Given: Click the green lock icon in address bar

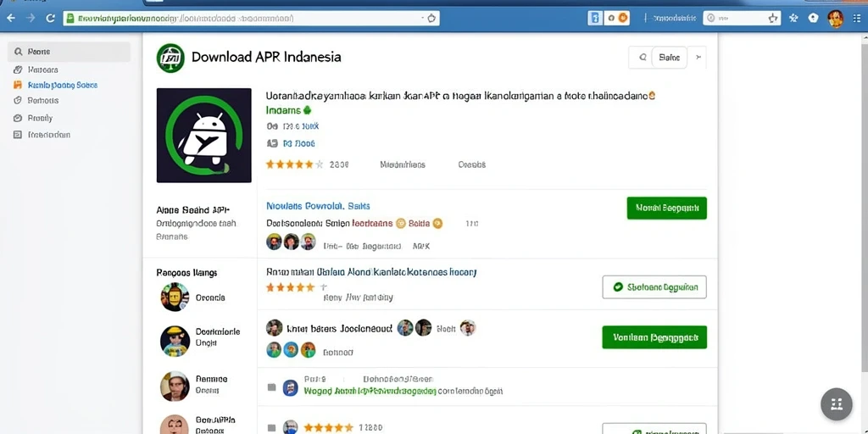Looking at the screenshot, I should click(70, 19).
